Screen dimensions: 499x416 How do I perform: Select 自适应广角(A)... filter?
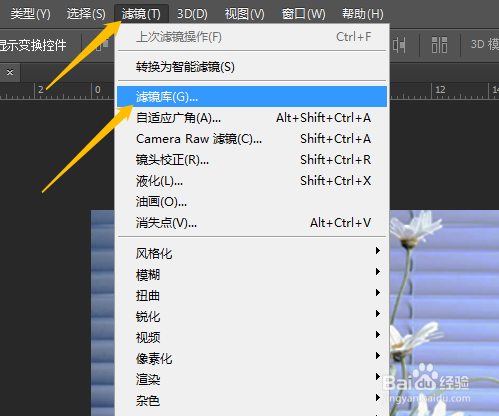[252, 118]
